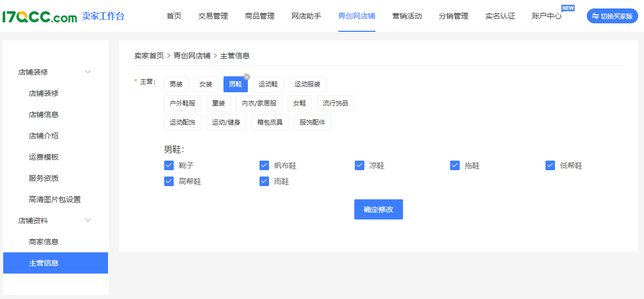The height and width of the screenshot is (299, 644).
Task: Collapse the 店铺资料 sidebar group
Action: pos(88,221)
